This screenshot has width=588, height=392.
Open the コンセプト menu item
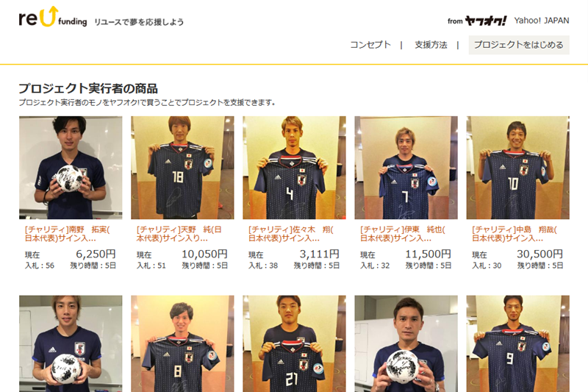370,45
